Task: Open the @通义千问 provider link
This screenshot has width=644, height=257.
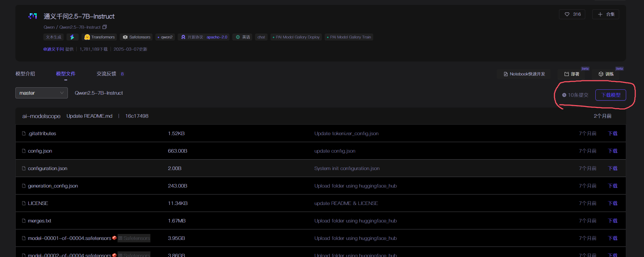Action: coord(54,49)
